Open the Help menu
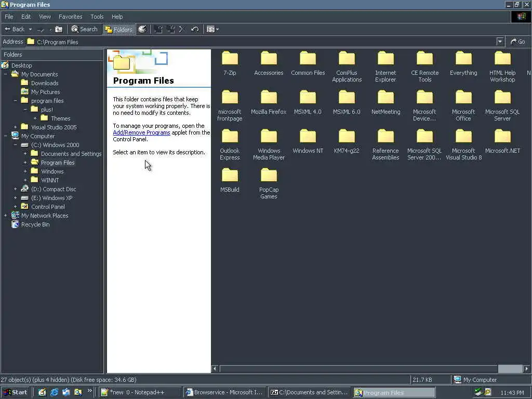The height and width of the screenshot is (399, 532). pyautogui.click(x=117, y=17)
